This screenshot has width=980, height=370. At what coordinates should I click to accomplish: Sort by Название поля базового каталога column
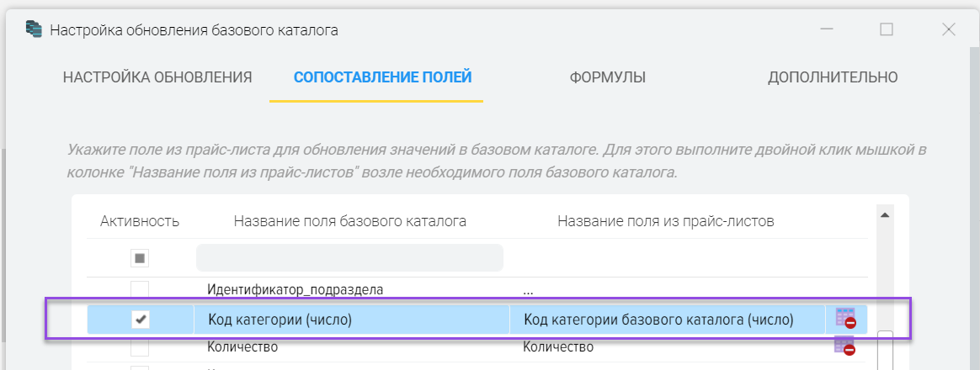(x=350, y=221)
